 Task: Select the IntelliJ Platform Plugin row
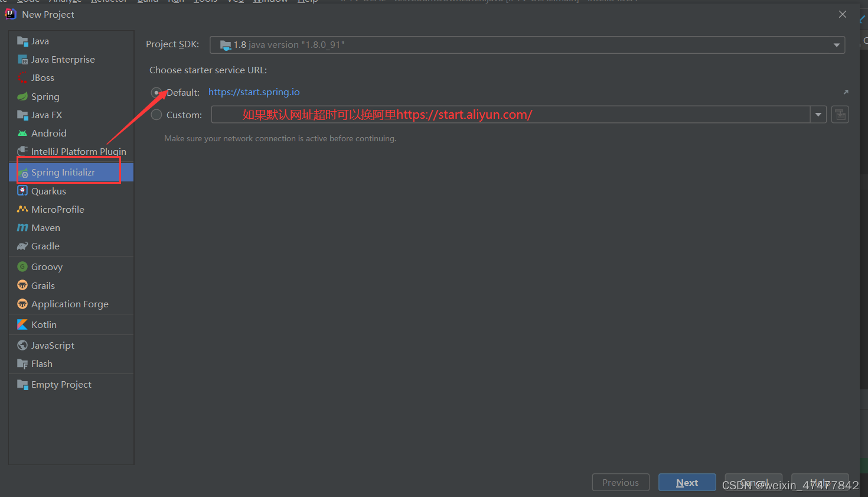point(71,151)
